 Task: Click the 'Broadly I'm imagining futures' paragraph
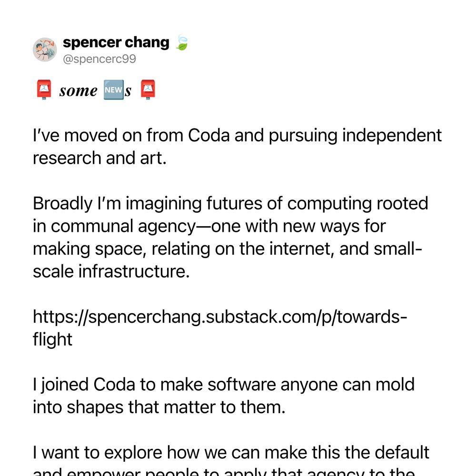(230, 237)
